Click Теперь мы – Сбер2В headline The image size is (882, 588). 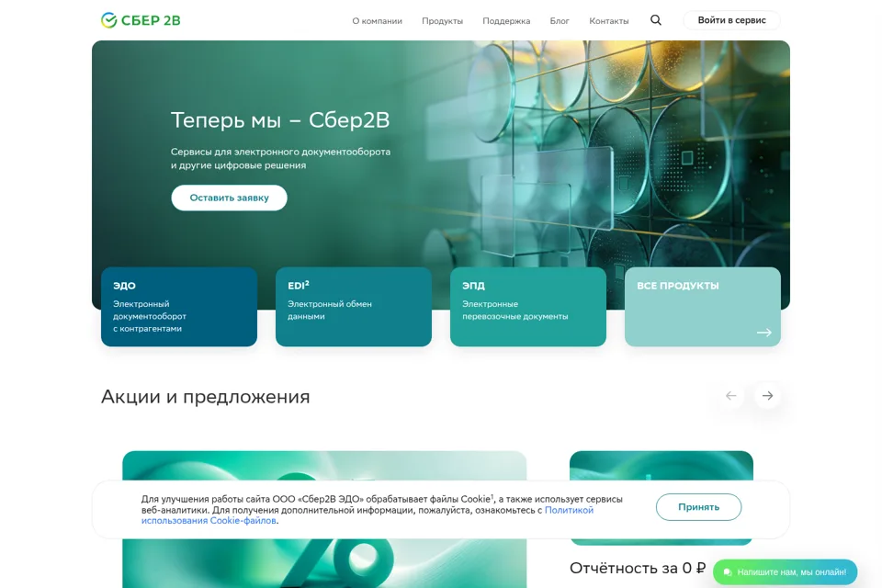coord(280,119)
